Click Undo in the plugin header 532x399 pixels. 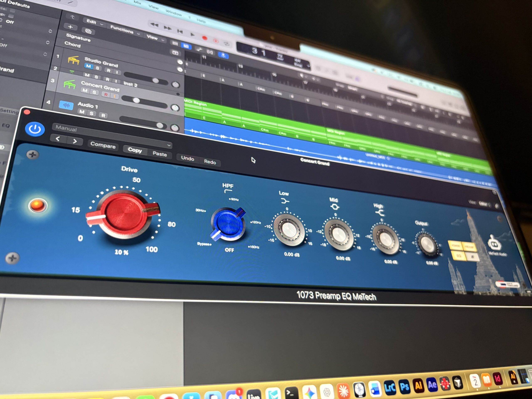click(x=188, y=158)
